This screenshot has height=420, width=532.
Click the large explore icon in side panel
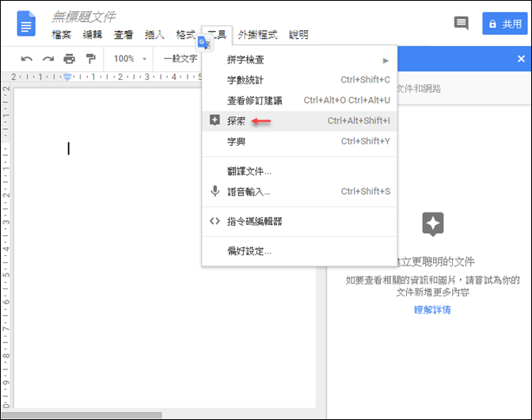click(x=433, y=224)
